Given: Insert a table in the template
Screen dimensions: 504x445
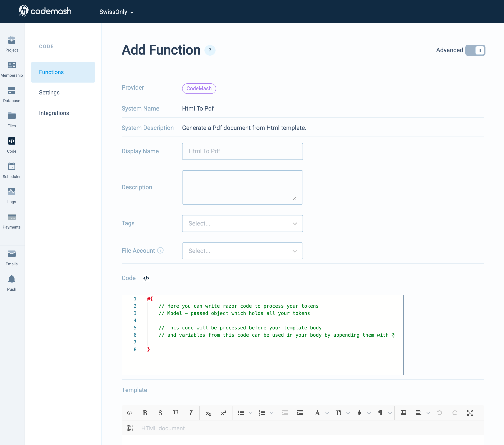Looking at the screenshot, I should click(403, 413).
